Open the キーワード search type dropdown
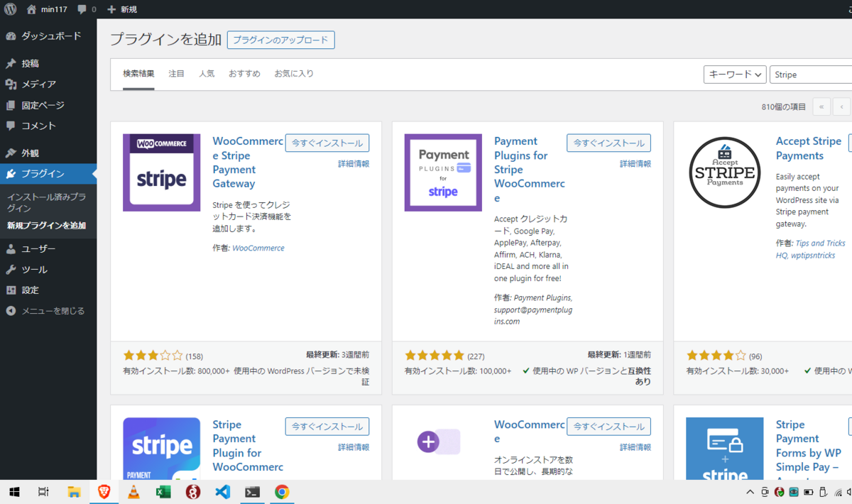The height and width of the screenshot is (504, 852). 734,74
